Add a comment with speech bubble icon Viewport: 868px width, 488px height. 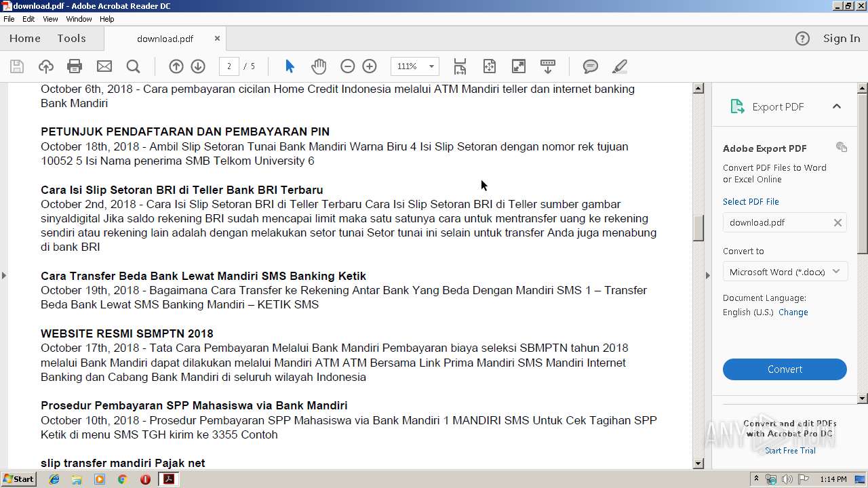[x=591, y=66]
